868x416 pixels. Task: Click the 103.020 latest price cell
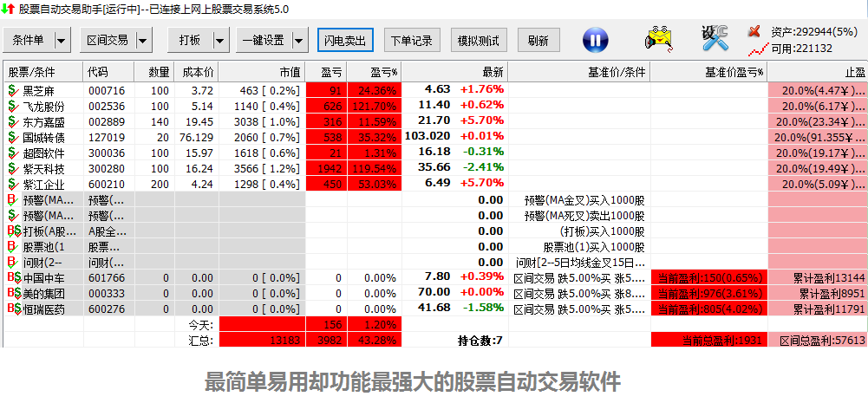tap(427, 136)
